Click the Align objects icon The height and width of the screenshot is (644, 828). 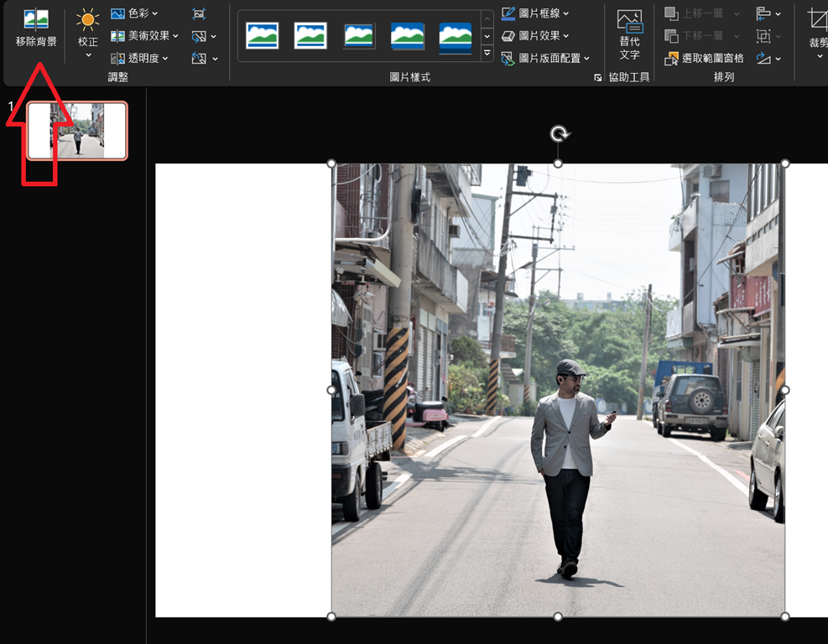(x=763, y=13)
